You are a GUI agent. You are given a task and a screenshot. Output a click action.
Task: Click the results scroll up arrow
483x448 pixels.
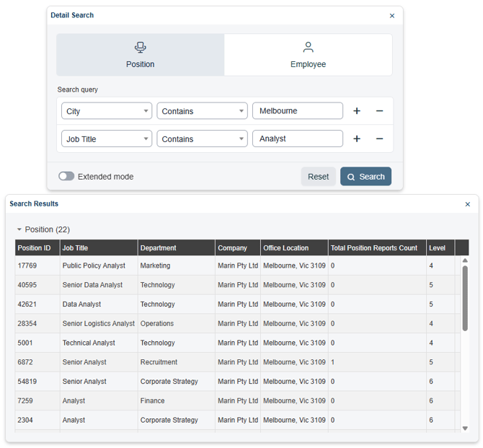click(465, 260)
